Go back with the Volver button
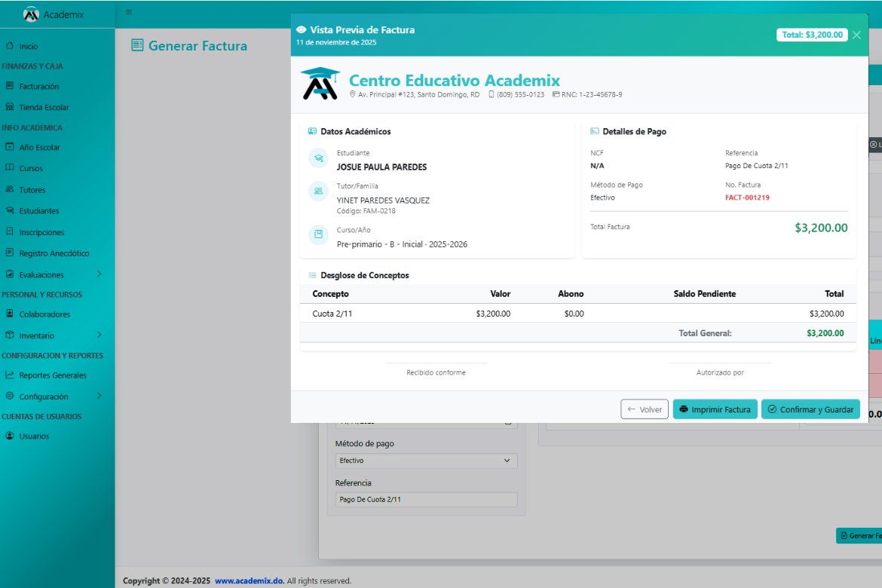 644,409
